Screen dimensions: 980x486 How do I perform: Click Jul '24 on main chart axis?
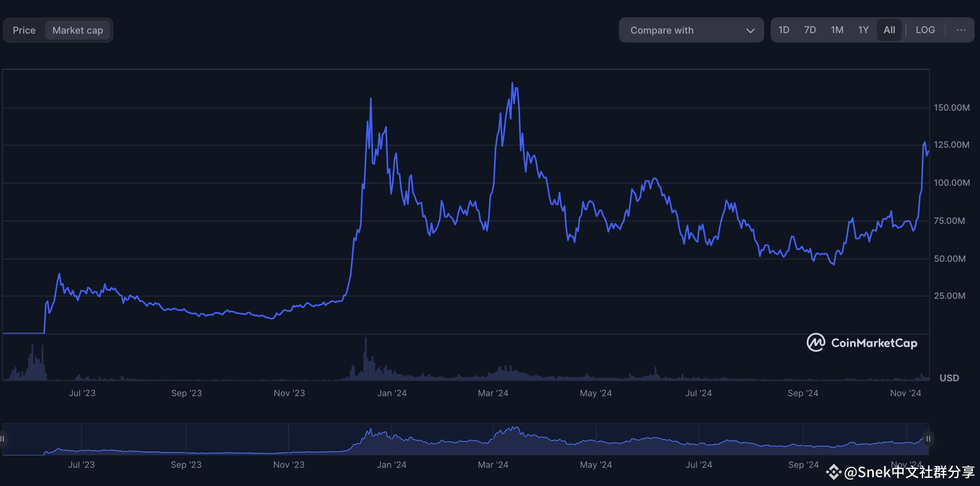click(698, 393)
